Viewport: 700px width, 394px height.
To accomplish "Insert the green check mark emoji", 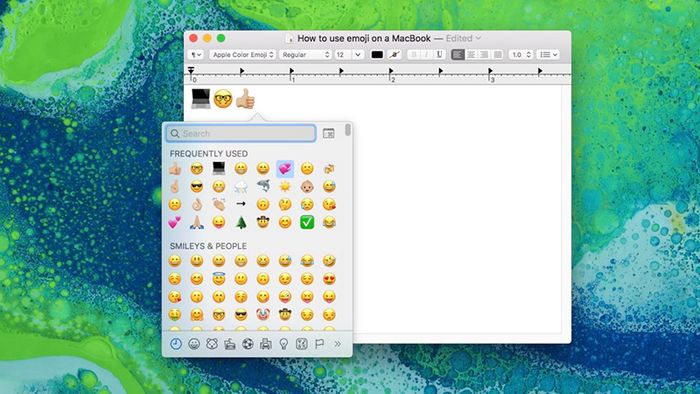I will [x=307, y=222].
